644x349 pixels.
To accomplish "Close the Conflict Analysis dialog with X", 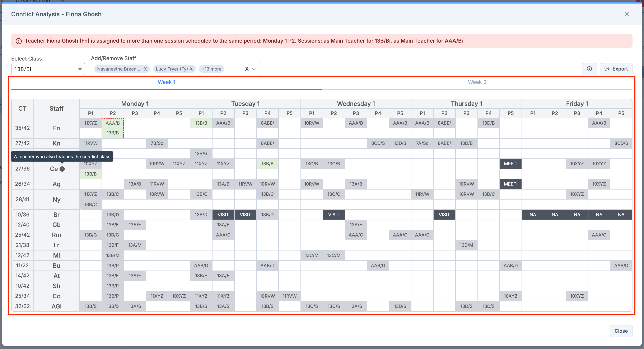I will coord(627,14).
